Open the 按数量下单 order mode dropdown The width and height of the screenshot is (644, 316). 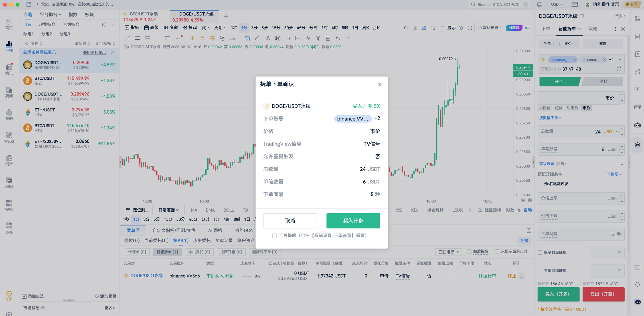pos(550,118)
